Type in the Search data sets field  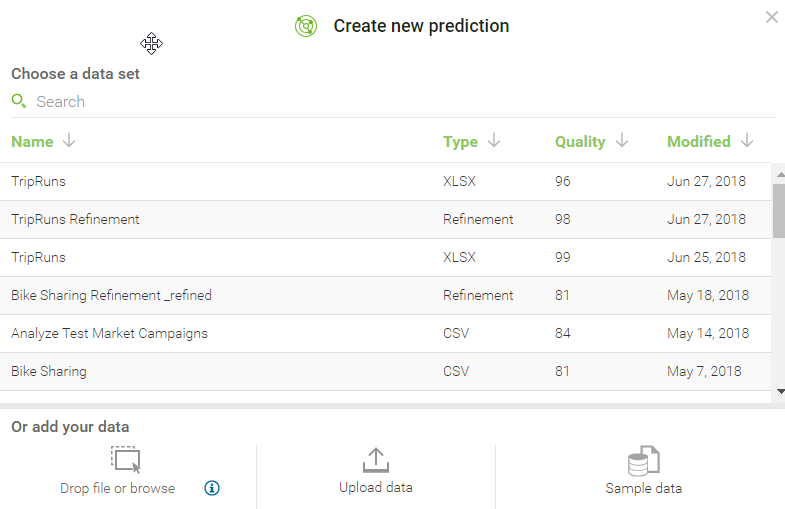tap(200, 101)
